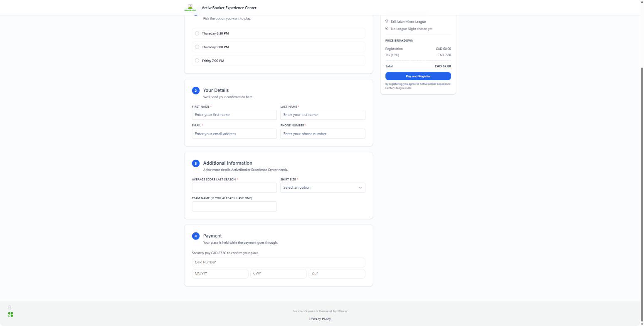Focus the Average Score Last Season field

(234, 188)
